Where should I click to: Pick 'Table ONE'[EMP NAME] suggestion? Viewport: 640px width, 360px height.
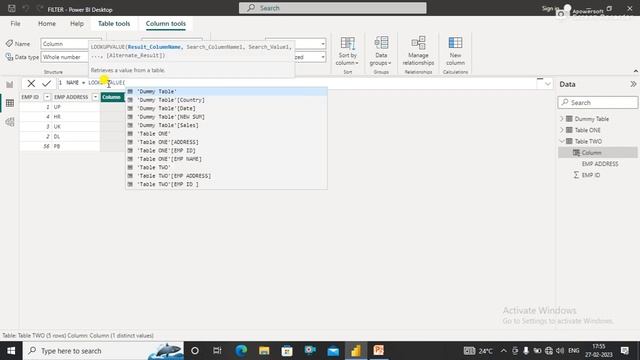pos(227,159)
